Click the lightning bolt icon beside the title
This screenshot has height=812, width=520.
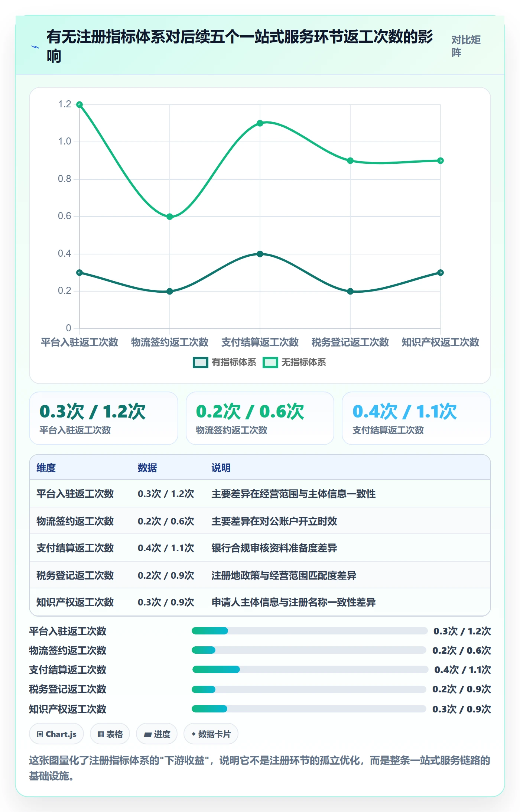(x=35, y=47)
